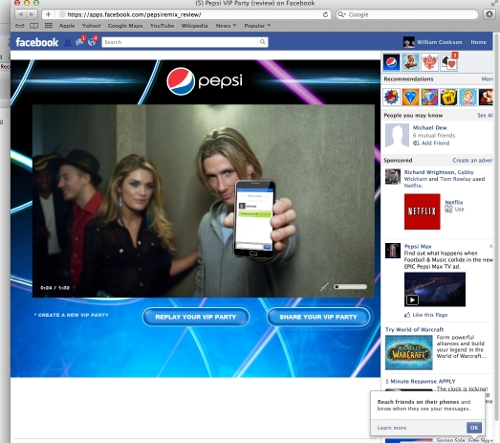Open the Popular bookmarks dropdown
Screen dimensions: 500x443
257,26
